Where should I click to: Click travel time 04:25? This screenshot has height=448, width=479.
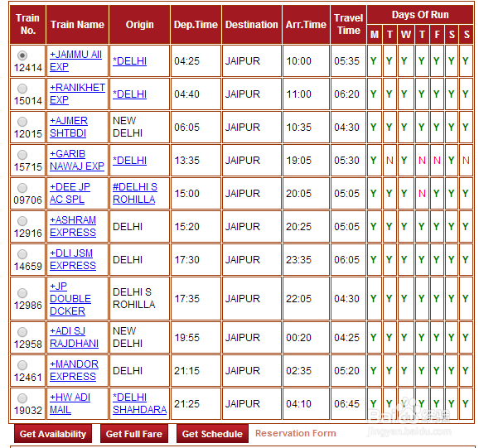[x=346, y=338]
